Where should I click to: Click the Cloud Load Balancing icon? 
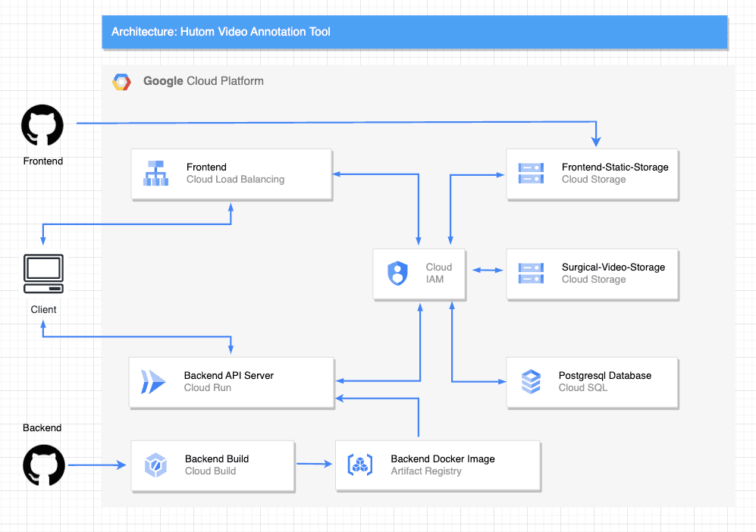(156, 174)
